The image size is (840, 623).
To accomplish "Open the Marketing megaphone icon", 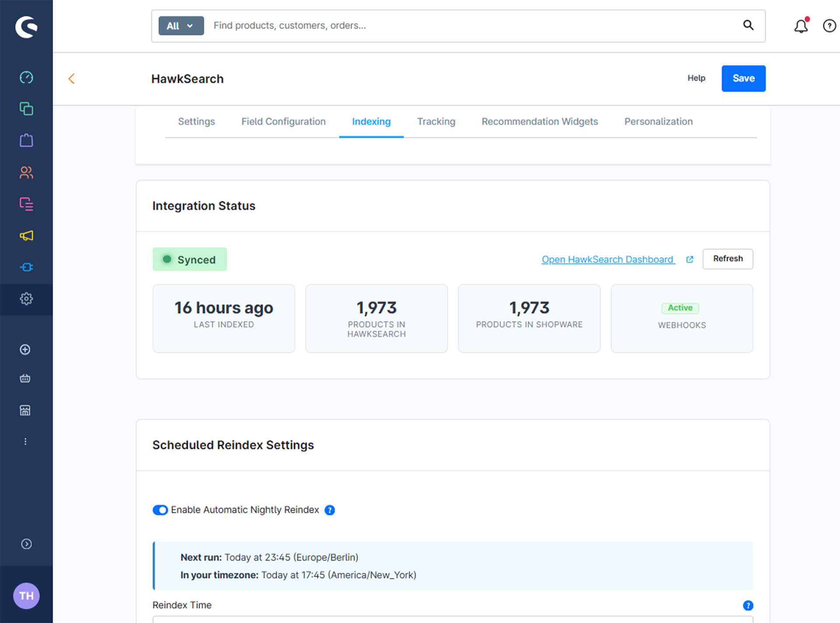I will [26, 236].
